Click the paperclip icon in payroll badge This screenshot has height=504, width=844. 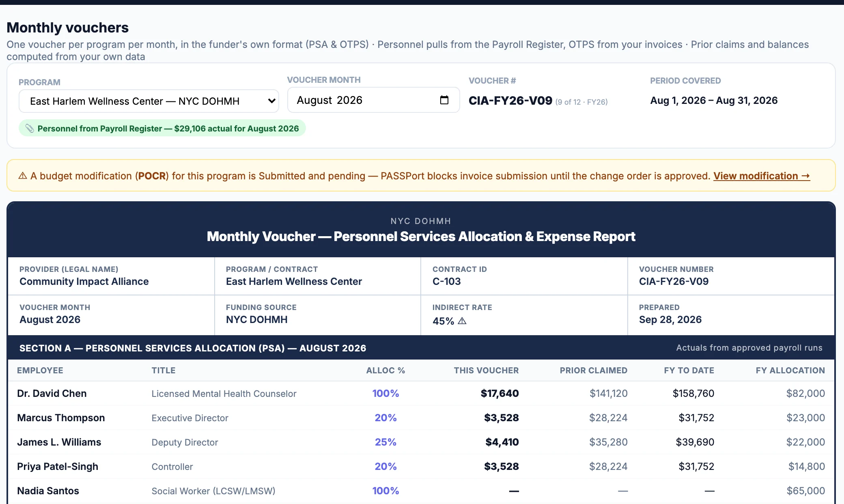coord(30,128)
